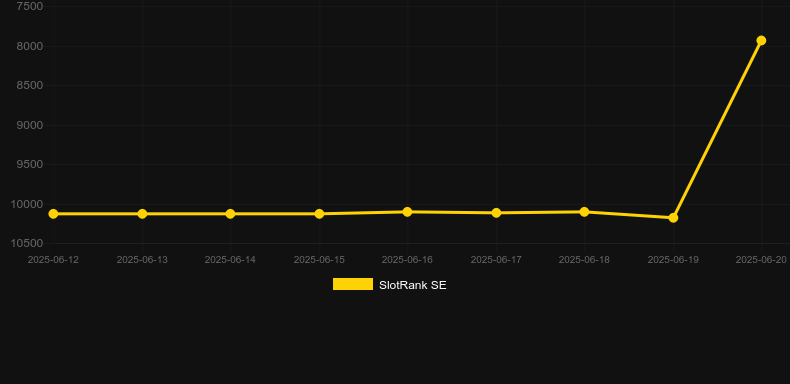Image resolution: width=790 pixels, height=384 pixels.
Task: Click the 10000 y-axis value
Action: click(27, 204)
